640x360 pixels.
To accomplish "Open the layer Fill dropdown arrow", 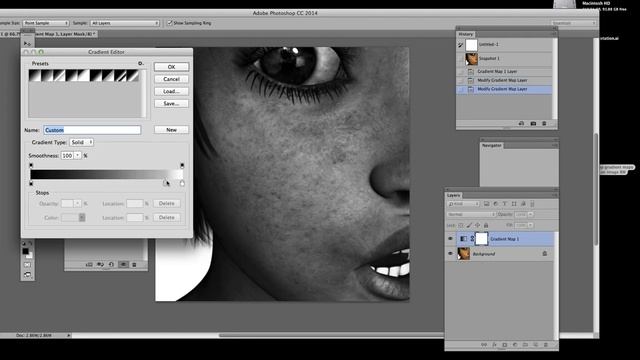I will (x=530, y=225).
